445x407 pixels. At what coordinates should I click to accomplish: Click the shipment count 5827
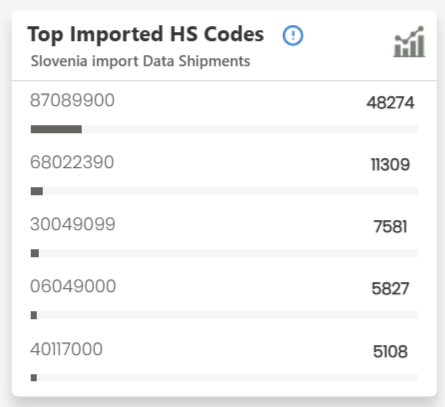tap(390, 289)
